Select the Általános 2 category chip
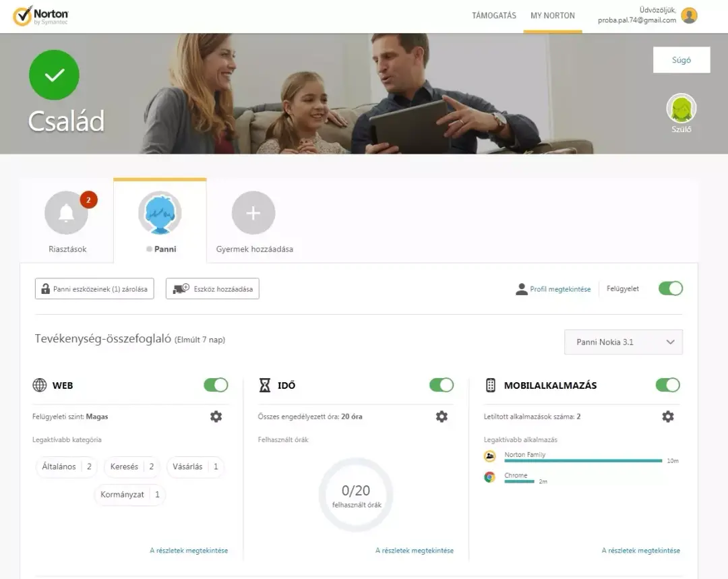Image resolution: width=728 pixels, height=579 pixels. tap(66, 466)
